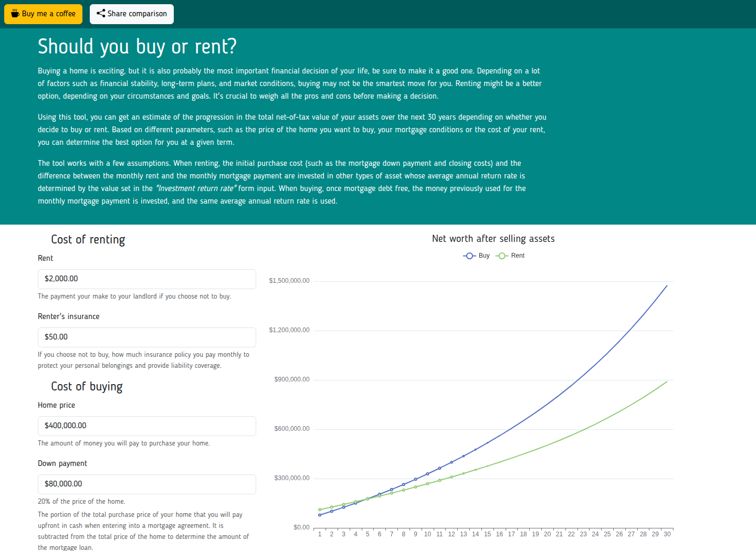This screenshot has height=551, width=756.
Task: Click year 15 on the chart x-axis
Action: [488, 534]
